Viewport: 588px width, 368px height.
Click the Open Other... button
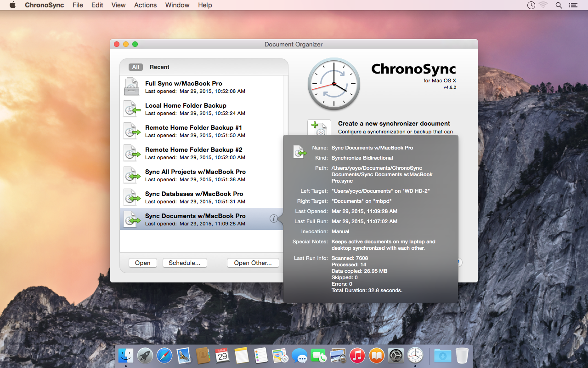253,263
